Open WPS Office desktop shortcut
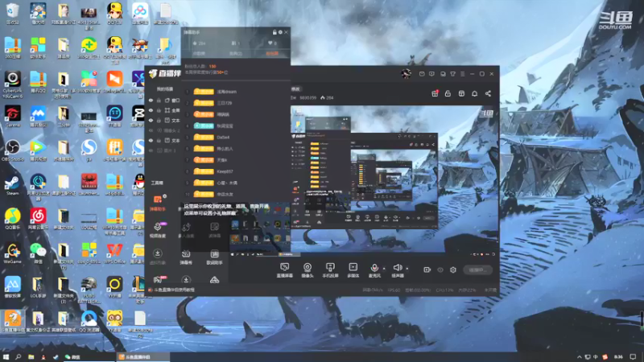The image size is (644, 362). (x=114, y=253)
